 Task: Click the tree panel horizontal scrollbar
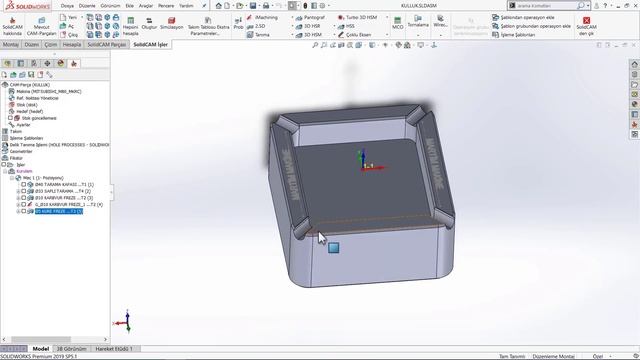tap(41, 339)
